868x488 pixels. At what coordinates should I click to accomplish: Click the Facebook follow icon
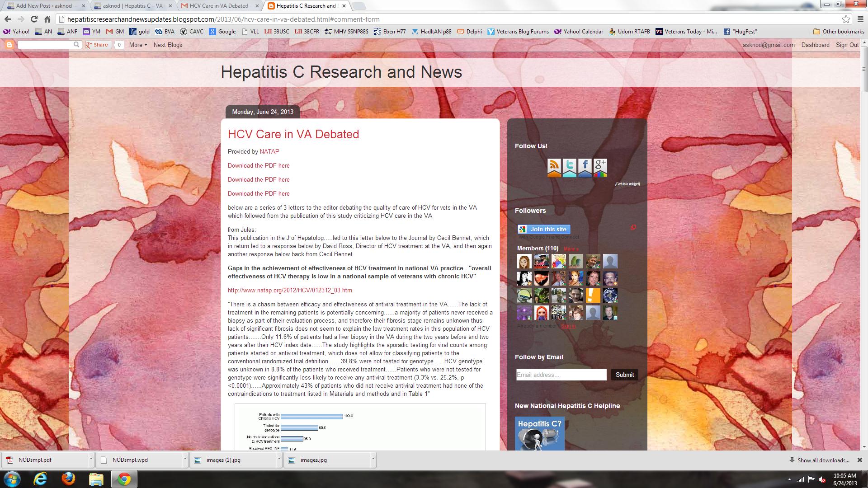[585, 167]
